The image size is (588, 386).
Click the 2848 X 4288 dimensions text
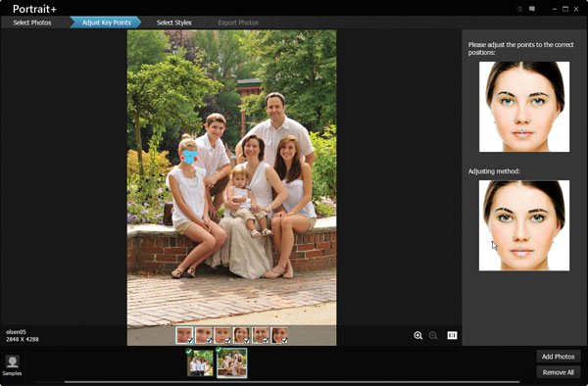click(x=23, y=339)
